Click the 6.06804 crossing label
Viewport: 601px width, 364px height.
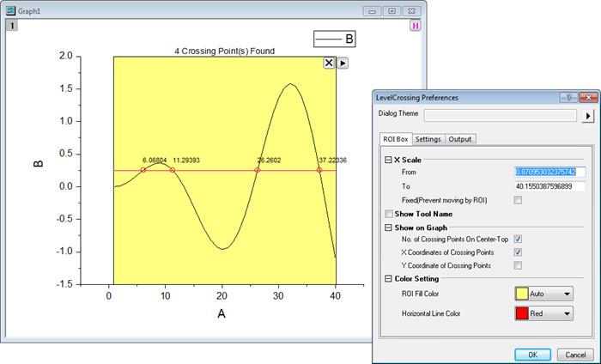pos(155,161)
